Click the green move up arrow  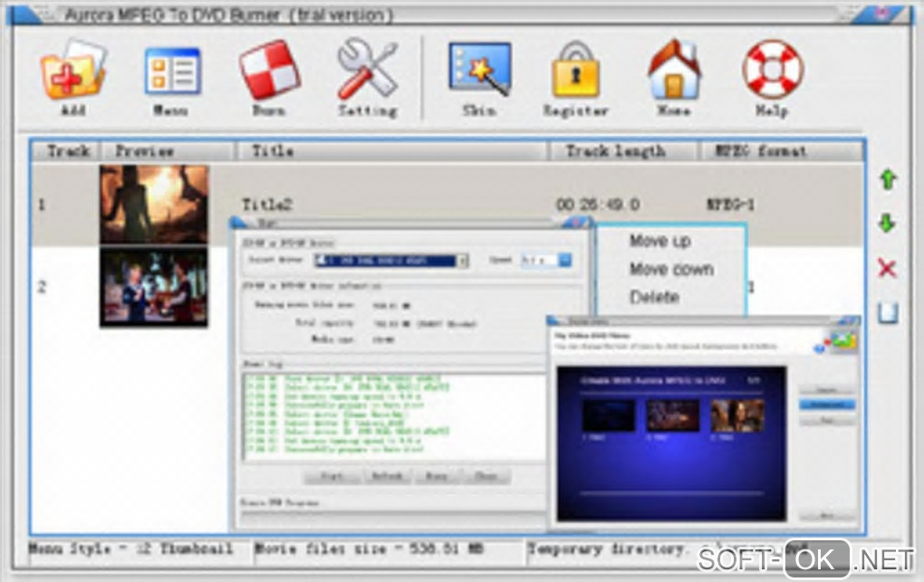888,179
